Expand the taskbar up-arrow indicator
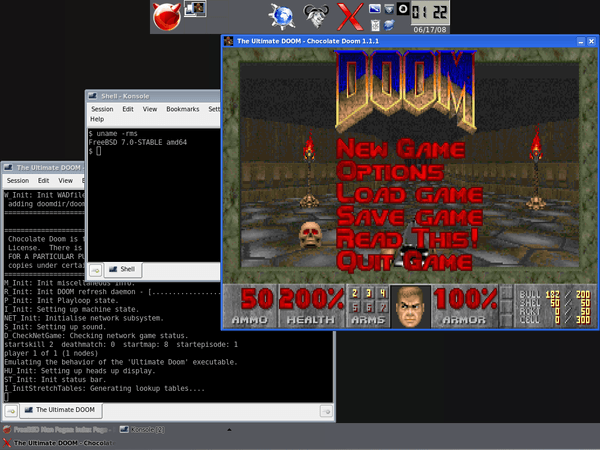The image size is (600, 450). pos(229,430)
